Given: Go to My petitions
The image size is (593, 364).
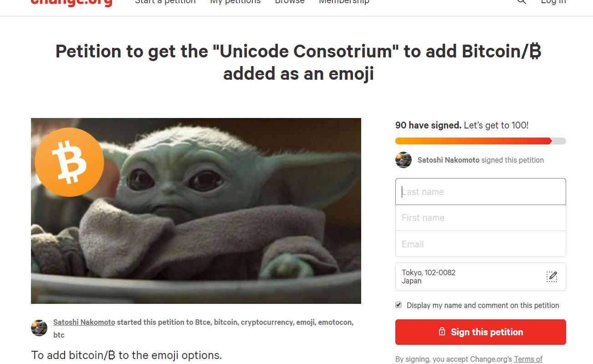Looking at the screenshot, I should [235, 2].
